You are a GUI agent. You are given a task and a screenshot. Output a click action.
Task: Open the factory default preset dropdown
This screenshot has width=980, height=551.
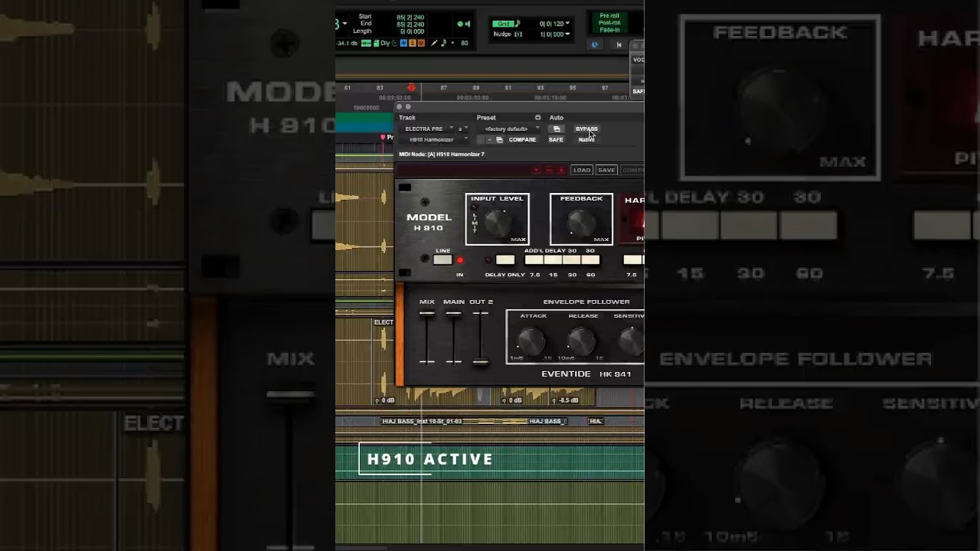click(508, 129)
